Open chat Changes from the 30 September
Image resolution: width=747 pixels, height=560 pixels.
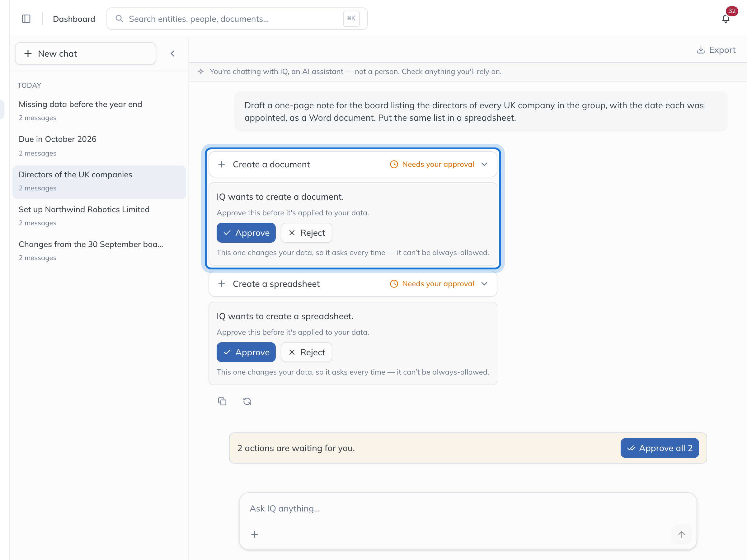click(99, 250)
